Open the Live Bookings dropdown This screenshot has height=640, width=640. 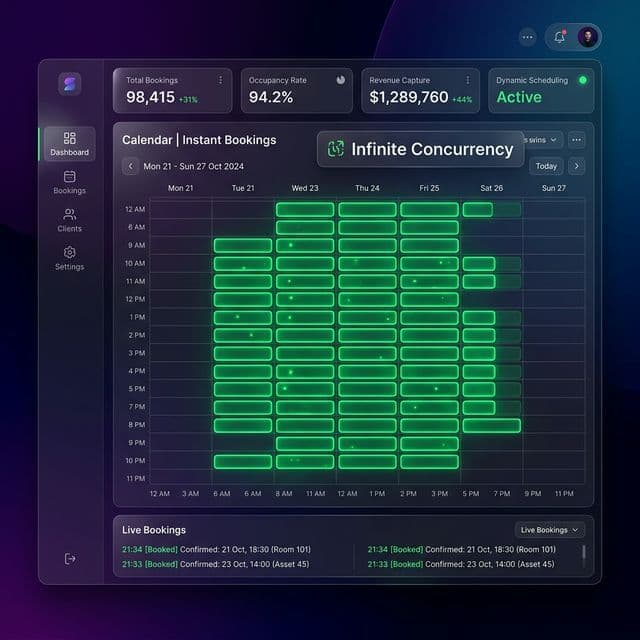coord(549,530)
